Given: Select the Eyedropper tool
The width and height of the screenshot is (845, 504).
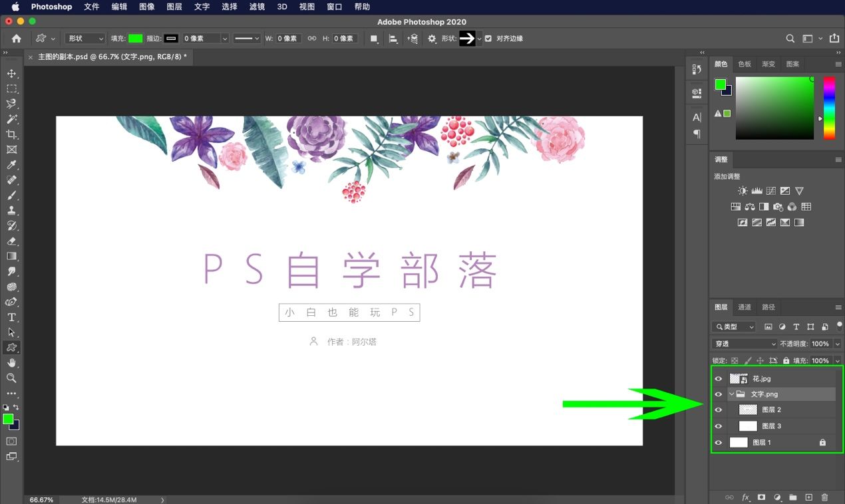Looking at the screenshot, I should click(11, 165).
